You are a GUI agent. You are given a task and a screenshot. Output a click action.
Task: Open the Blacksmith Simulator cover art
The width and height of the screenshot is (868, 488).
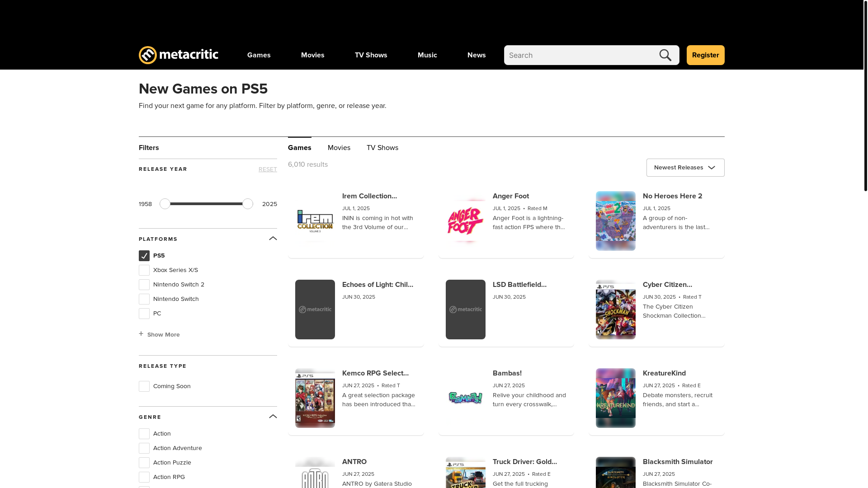pyautogui.click(x=616, y=473)
